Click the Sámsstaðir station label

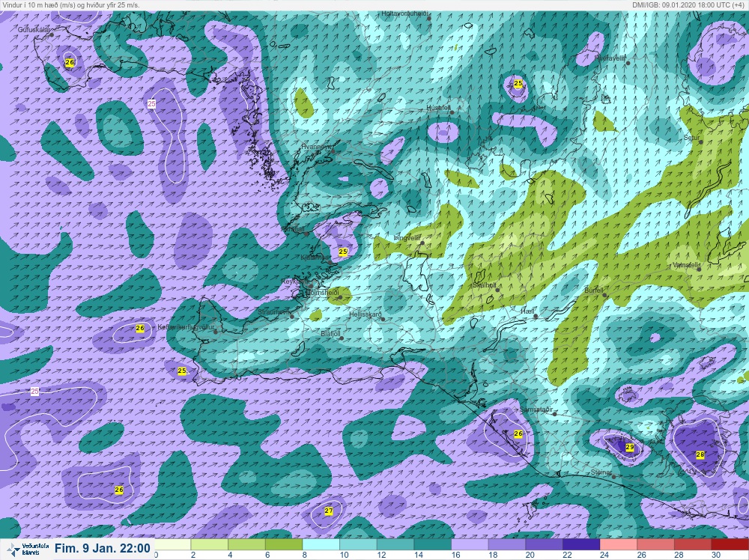coord(536,410)
